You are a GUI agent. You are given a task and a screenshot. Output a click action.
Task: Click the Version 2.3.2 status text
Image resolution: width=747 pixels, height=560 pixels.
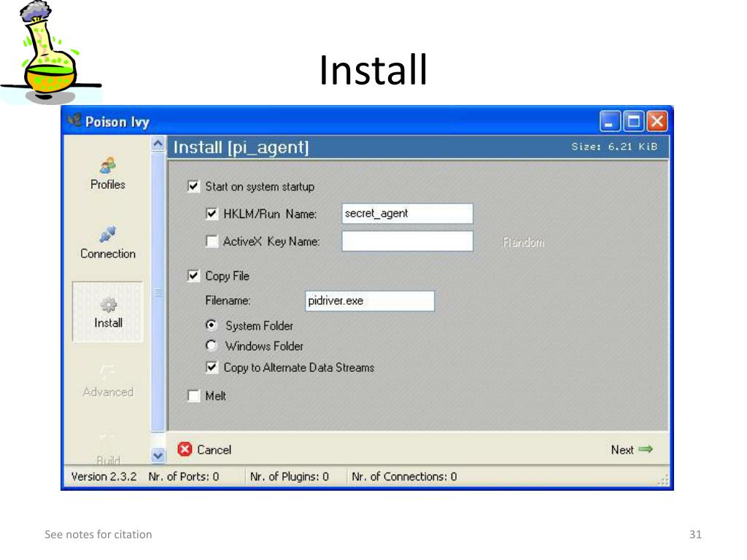104,477
